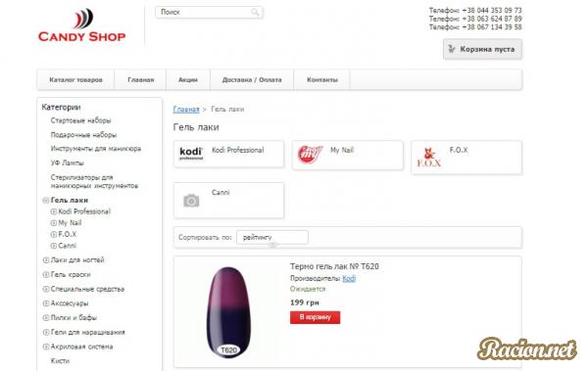Expand the Лаки для ногтей category

click(46, 260)
